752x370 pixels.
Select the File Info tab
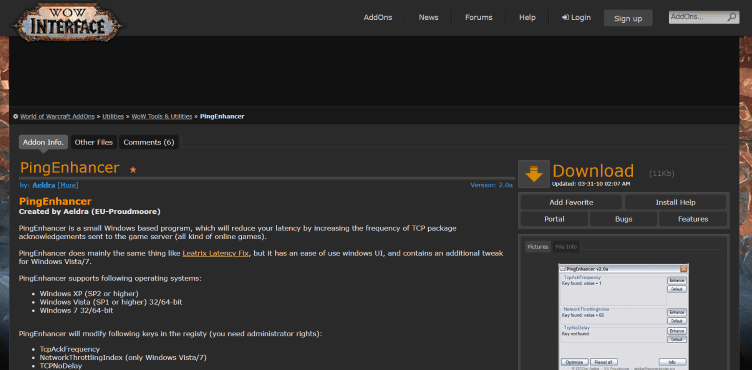(x=566, y=247)
